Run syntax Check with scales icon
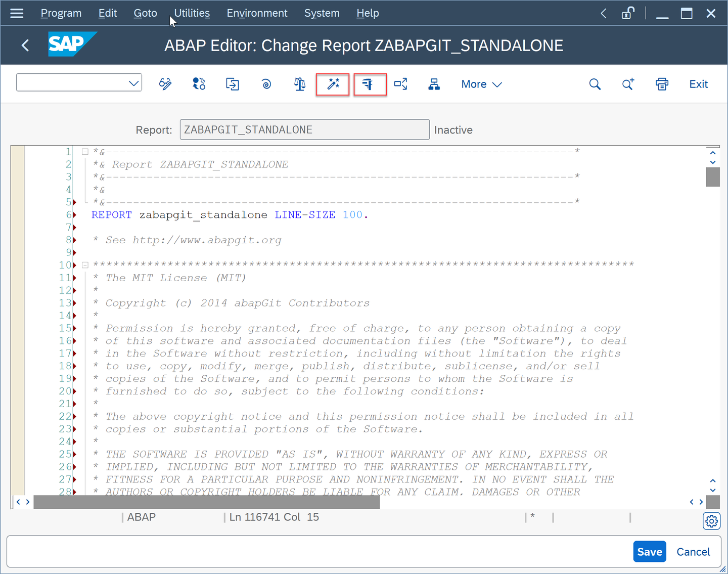728x574 pixels. (x=300, y=84)
